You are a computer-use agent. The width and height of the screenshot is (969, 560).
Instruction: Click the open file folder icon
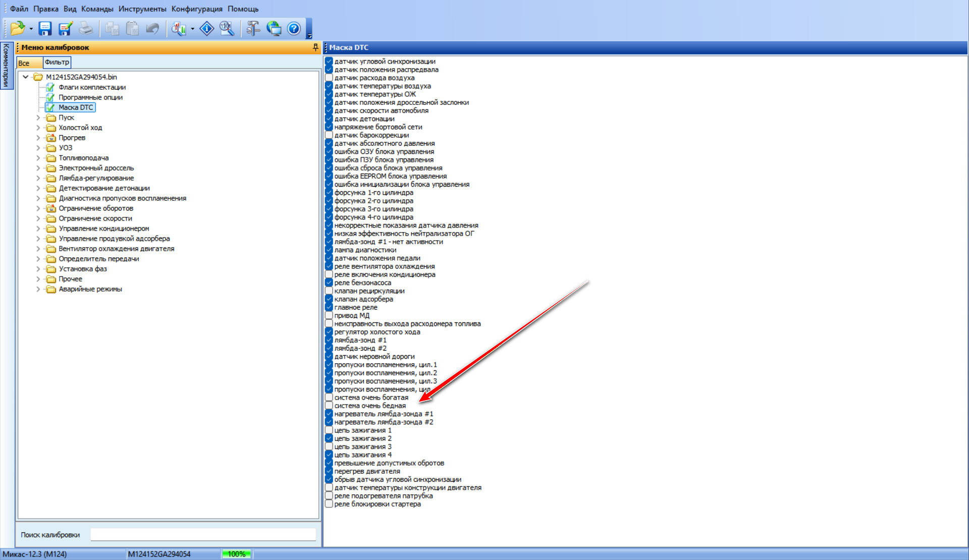pyautogui.click(x=17, y=28)
